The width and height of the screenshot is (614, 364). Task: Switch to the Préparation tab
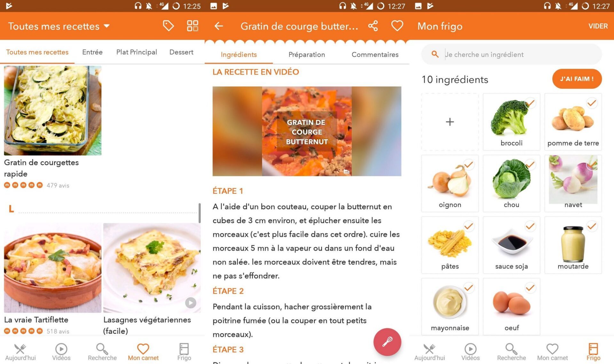[x=307, y=55]
